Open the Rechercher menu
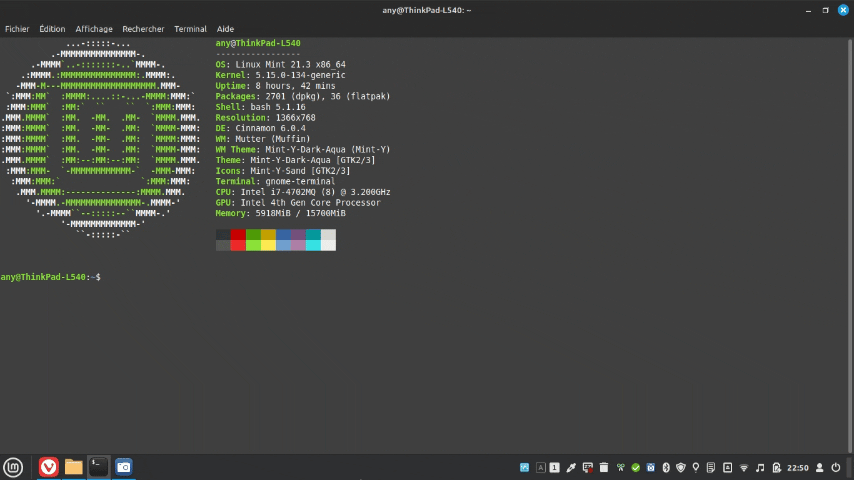This screenshot has width=854, height=480. coord(143,29)
